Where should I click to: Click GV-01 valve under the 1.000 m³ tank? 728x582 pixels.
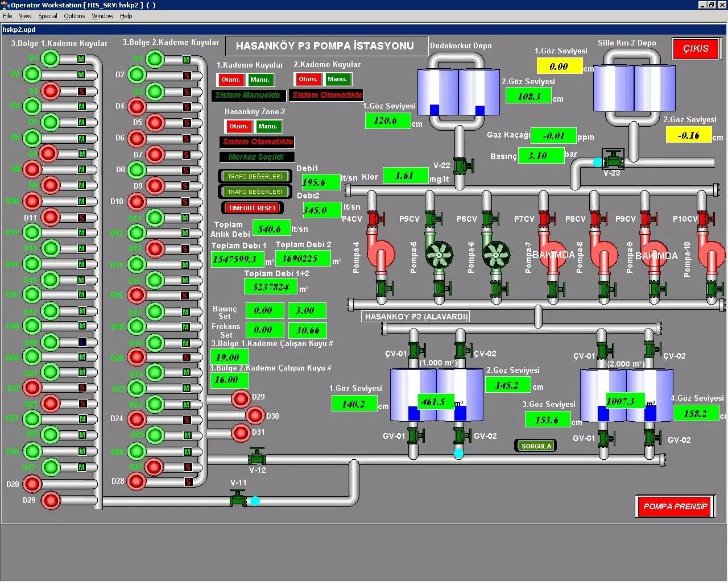415,436
